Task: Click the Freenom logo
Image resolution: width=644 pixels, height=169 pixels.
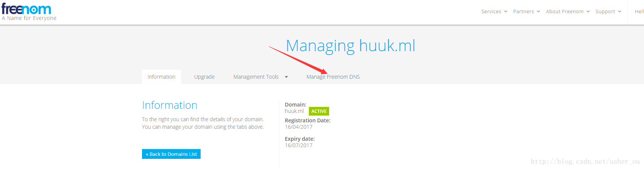Action: pyautogui.click(x=26, y=9)
